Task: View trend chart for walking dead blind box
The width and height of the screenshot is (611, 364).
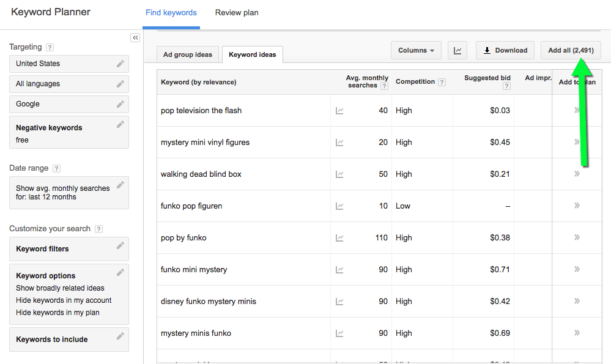Action: point(339,174)
